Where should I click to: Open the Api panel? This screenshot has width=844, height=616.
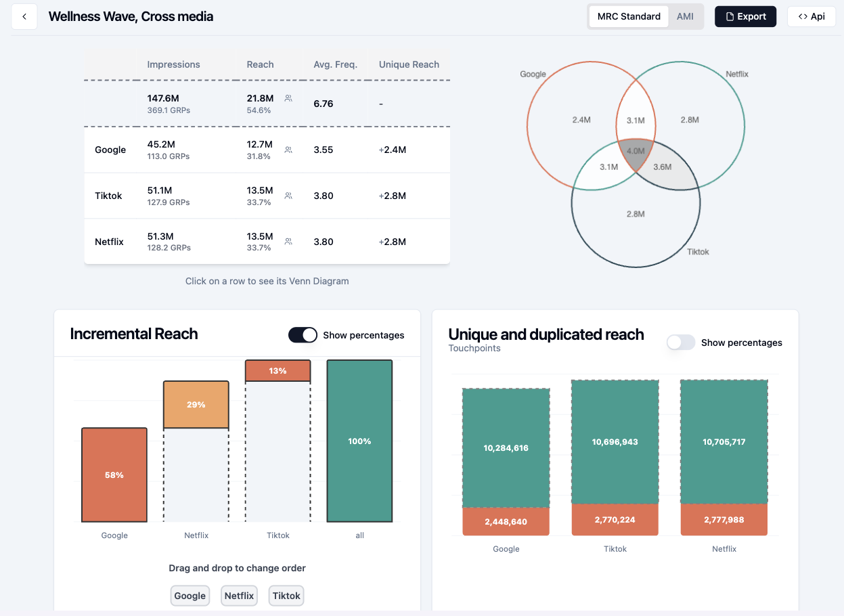[811, 16]
